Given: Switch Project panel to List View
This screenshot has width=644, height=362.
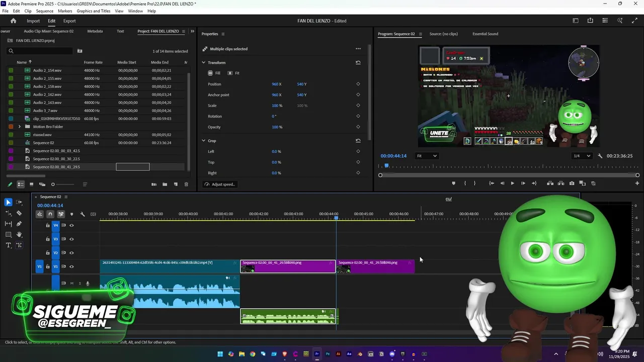Looking at the screenshot, I should click(x=21, y=185).
